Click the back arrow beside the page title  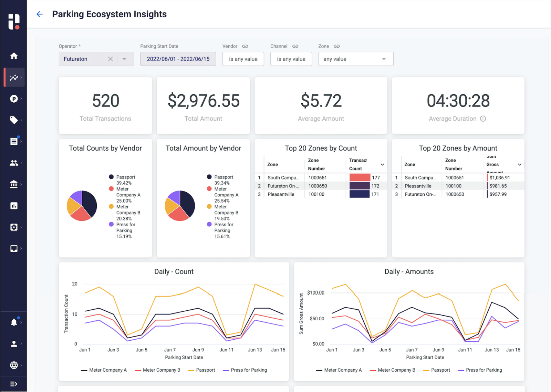(40, 14)
